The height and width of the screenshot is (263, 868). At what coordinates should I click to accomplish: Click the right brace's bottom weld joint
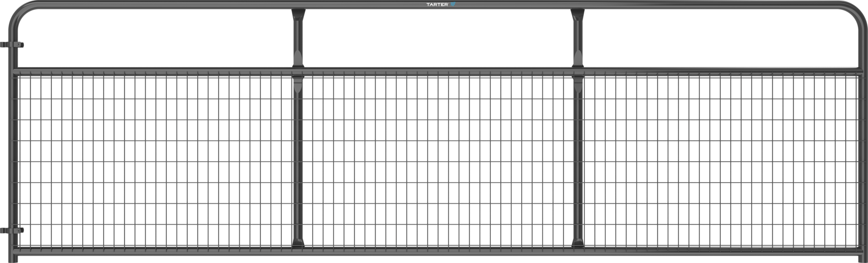pyautogui.click(x=577, y=243)
